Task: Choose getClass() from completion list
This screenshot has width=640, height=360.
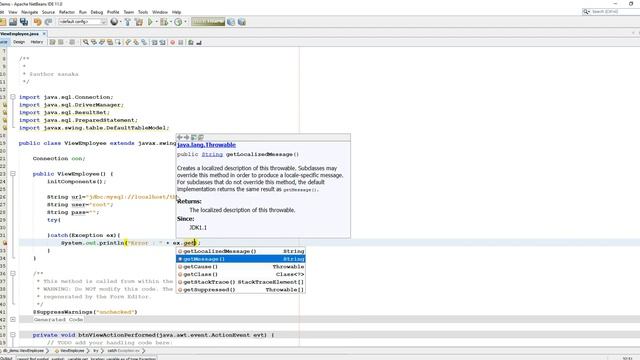Action: [x=241, y=274]
